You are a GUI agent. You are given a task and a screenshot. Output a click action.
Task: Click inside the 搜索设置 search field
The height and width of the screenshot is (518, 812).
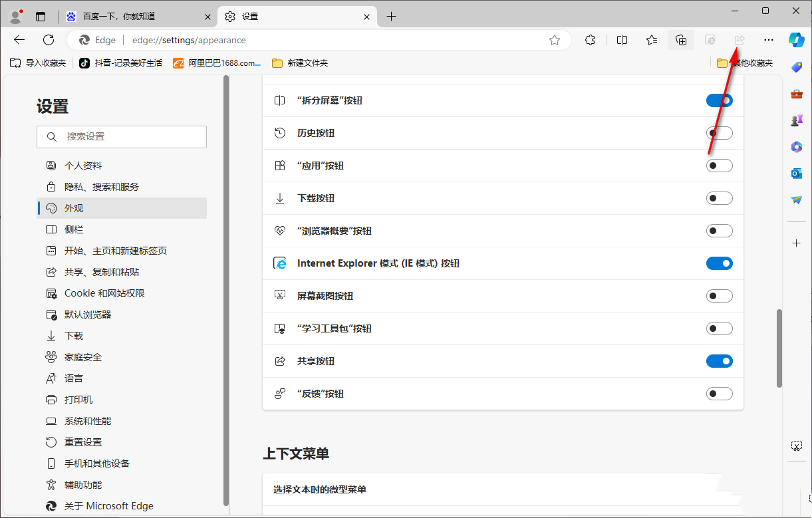click(x=122, y=136)
